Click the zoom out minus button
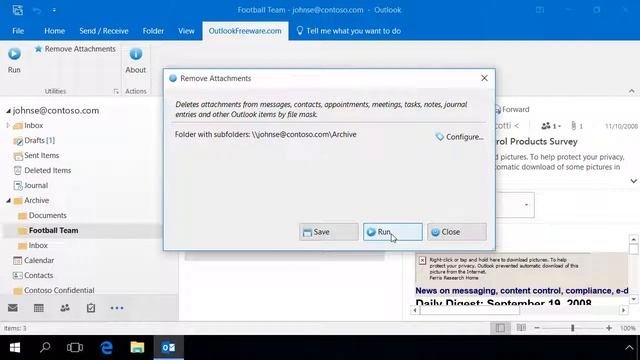640x360 pixels. click(537, 328)
